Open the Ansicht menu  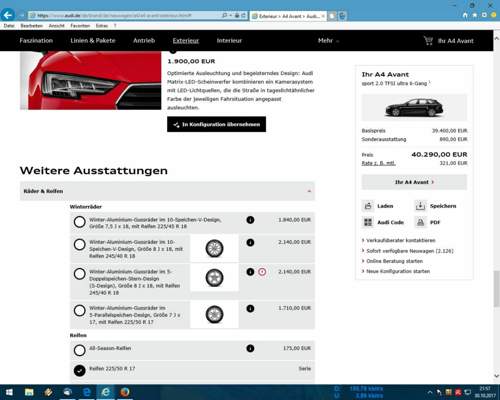56,26
